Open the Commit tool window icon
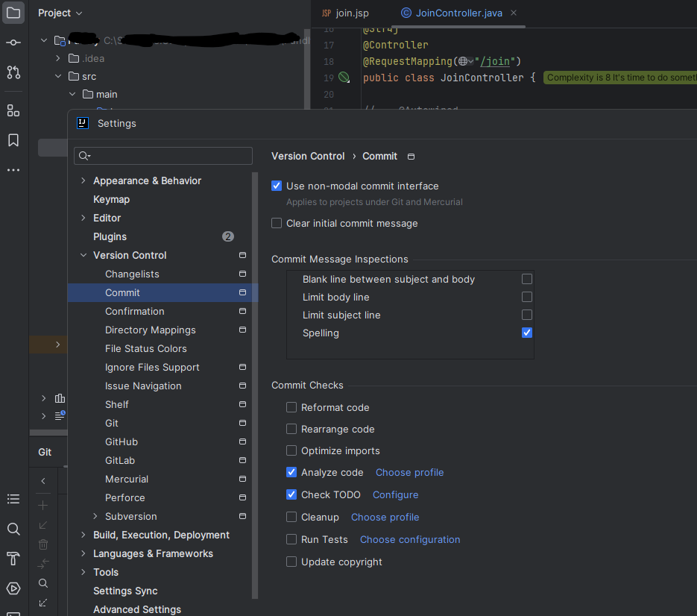This screenshot has height=616, width=697. [13, 43]
